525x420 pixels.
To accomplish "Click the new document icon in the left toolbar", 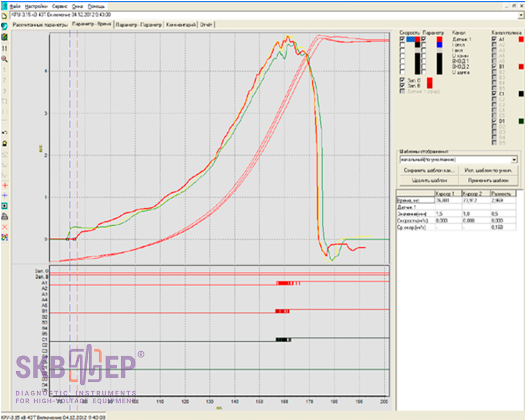I will click(x=4, y=15).
